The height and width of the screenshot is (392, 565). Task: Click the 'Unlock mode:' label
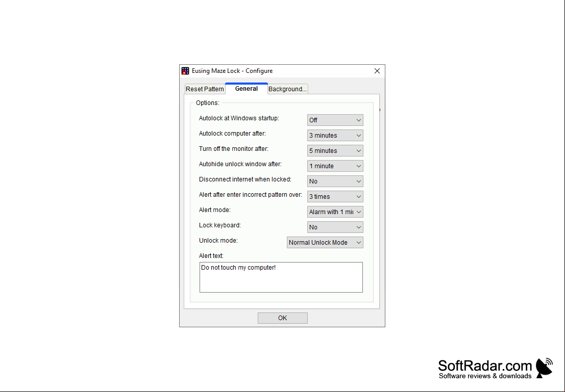[218, 241]
